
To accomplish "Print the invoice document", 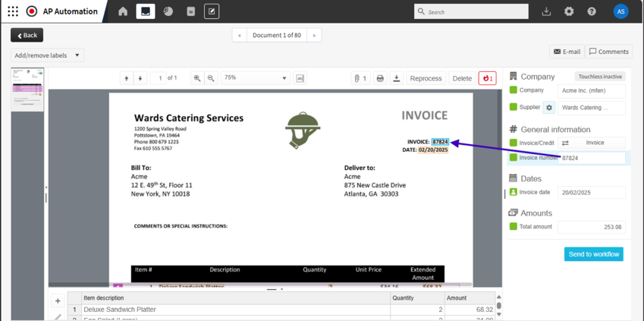I will [x=380, y=78].
